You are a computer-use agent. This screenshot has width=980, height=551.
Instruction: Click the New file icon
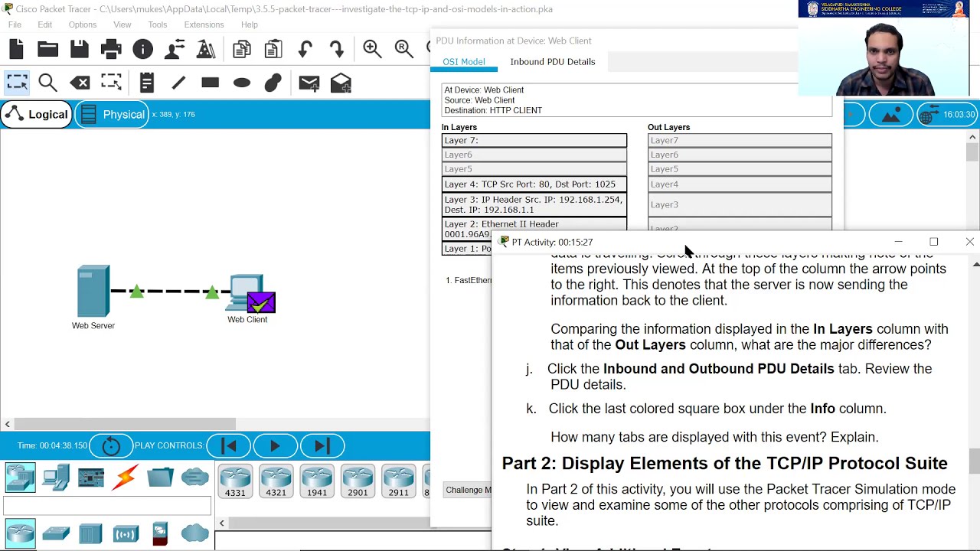coord(16,50)
